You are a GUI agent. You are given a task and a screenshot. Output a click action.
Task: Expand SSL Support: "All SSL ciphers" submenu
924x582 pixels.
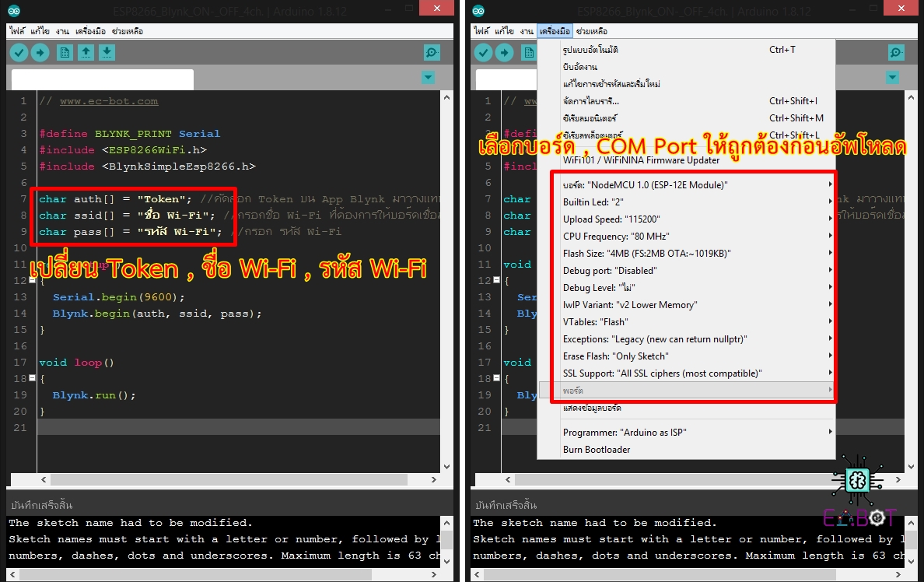tap(687, 373)
